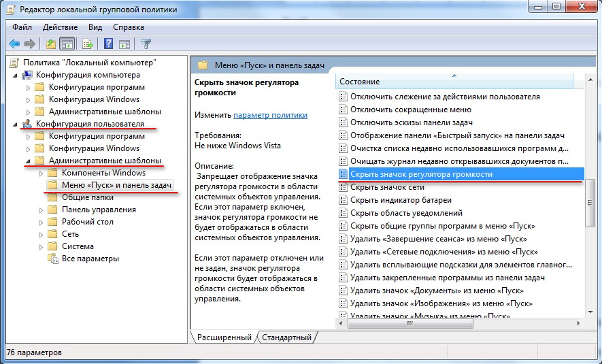Click the Filter funnel toolbar icon
This screenshot has height=364, width=602.
146,44
